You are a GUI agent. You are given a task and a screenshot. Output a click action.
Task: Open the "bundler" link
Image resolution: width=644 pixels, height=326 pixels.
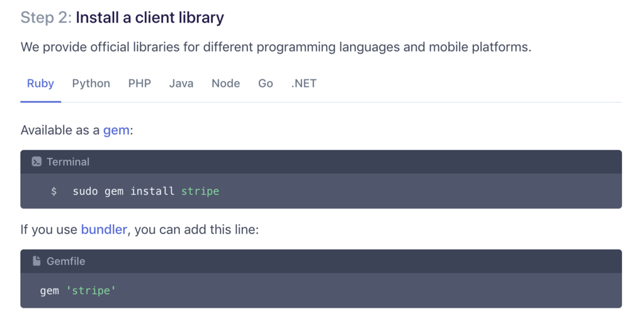(104, 230)
